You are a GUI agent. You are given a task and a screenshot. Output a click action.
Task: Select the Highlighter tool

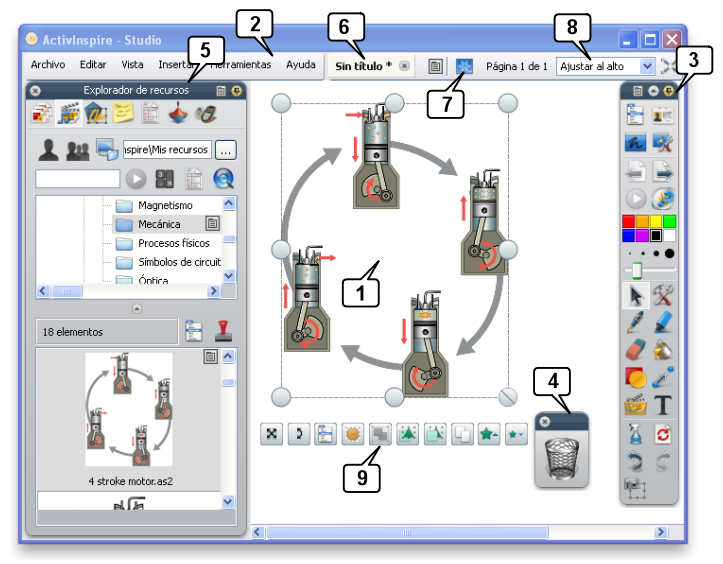663,322
